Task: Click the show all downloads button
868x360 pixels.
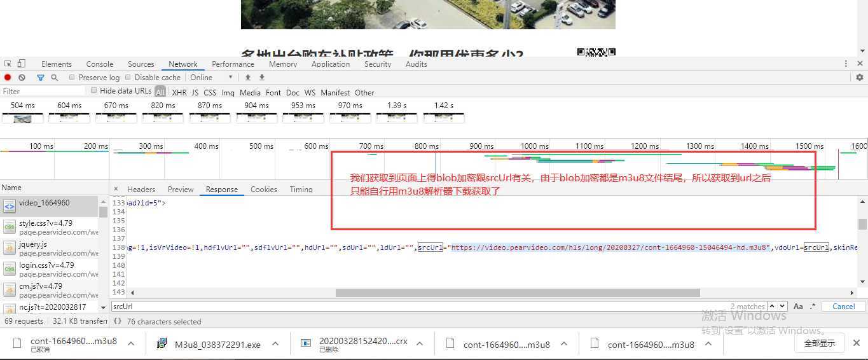Action: coord(819,343)
